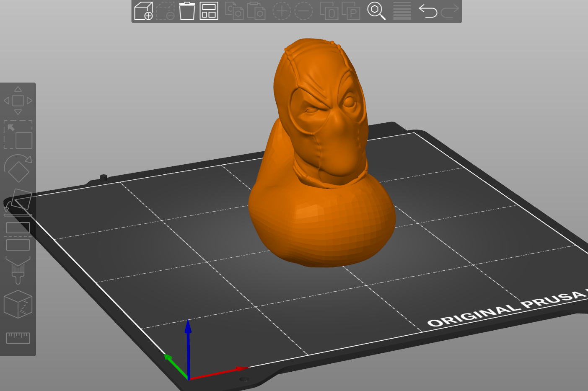Select the Scale tool

click(x=18, y=135)
